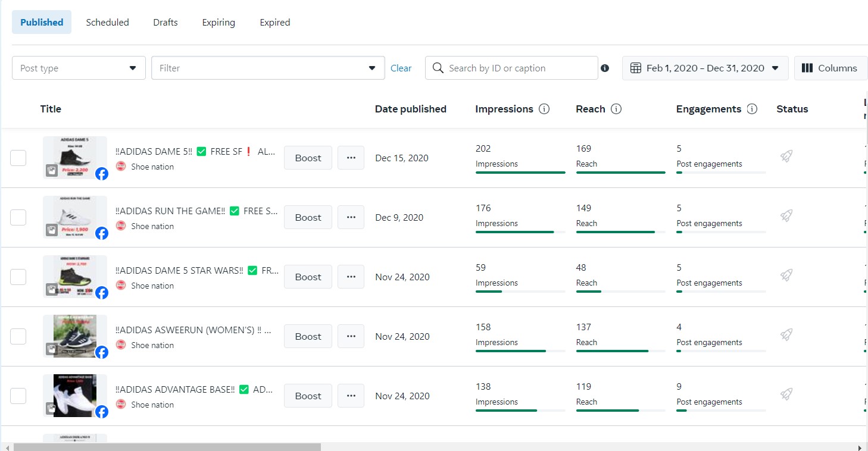Open more options for DAME 5 STAR WARS post

point(351,277)
